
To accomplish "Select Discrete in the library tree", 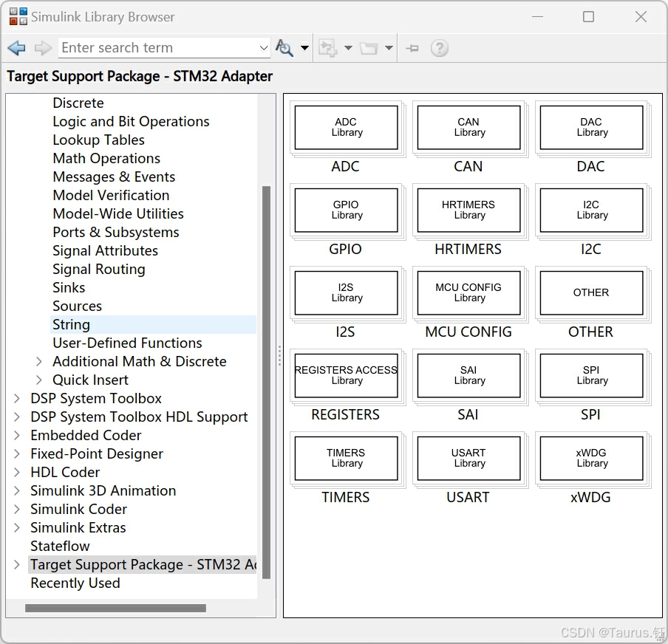I will click(x=78, y=103).
